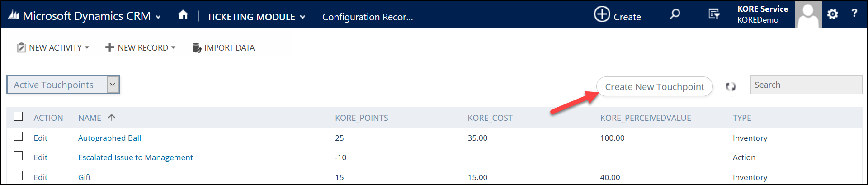
Task: Go to the Home icon
Action: pos(183,15)
